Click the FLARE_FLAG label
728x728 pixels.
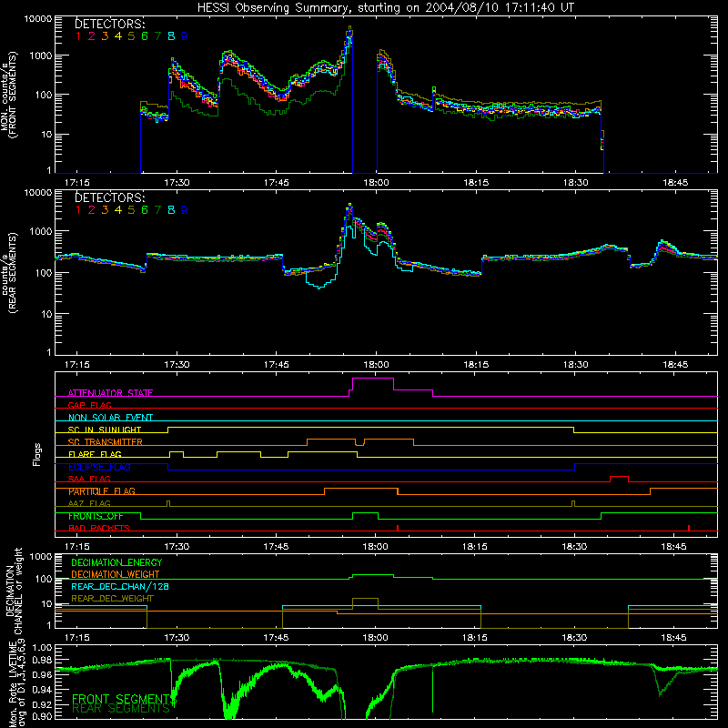point(95,454)
